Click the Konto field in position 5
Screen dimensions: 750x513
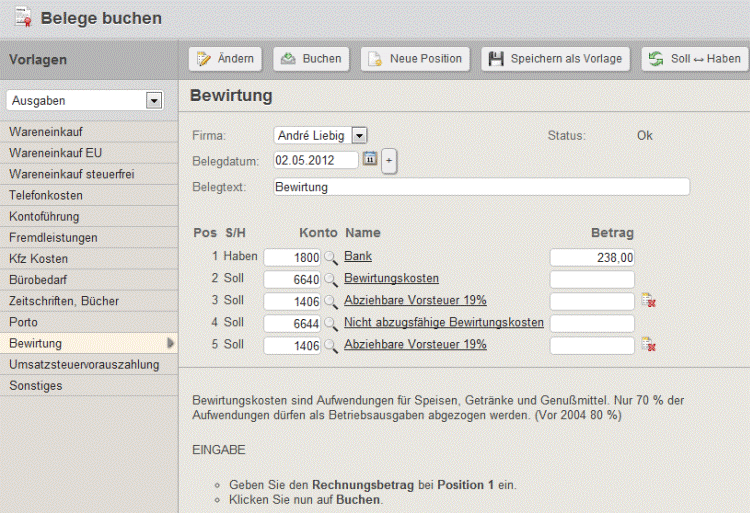click(292, 346)
